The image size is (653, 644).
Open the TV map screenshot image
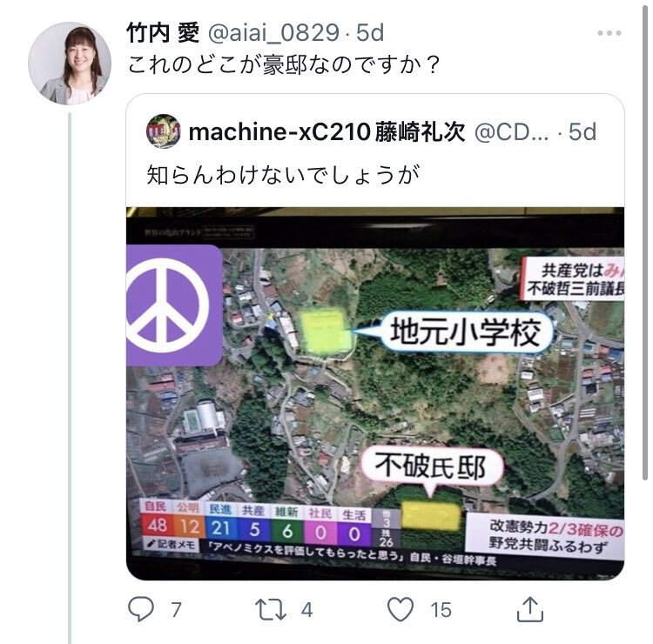374,393
